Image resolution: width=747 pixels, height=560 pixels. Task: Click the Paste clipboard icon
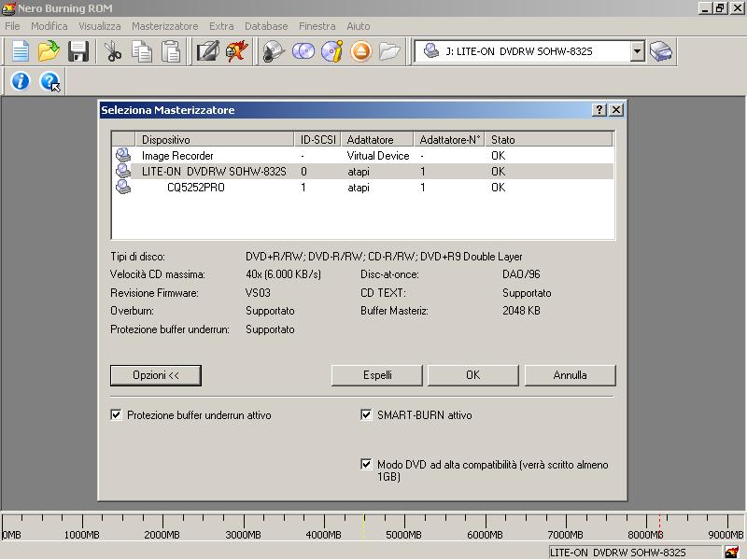(x=171, y=51)
